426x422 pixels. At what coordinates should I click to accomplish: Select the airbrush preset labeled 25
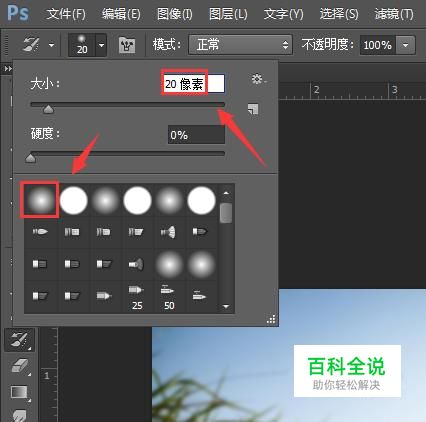click(x=136, y=297)
